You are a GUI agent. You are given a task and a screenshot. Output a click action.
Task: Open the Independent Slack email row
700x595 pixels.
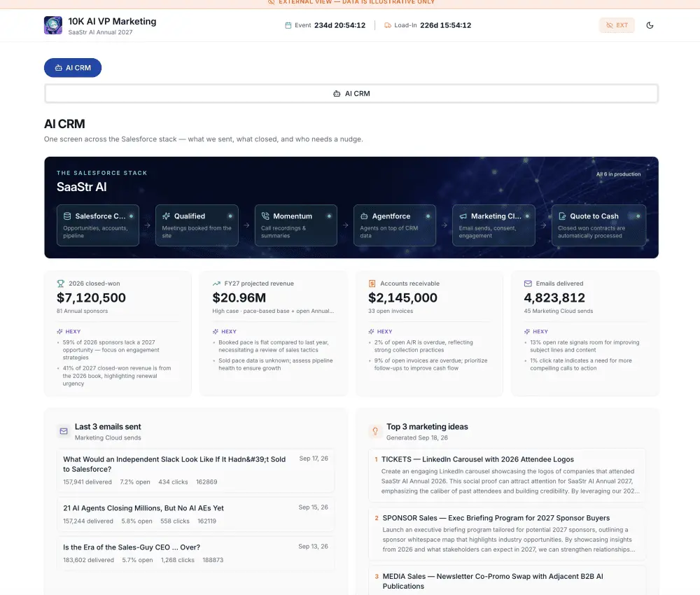[x=195, y=470]
